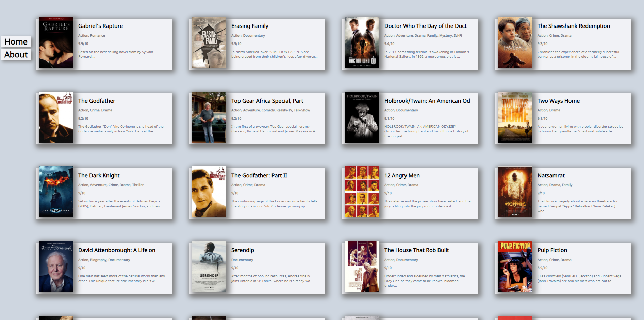Screen dimensions: 644x320
Task: Open The House That Rob Built title
Action: (x=416, y=250)
